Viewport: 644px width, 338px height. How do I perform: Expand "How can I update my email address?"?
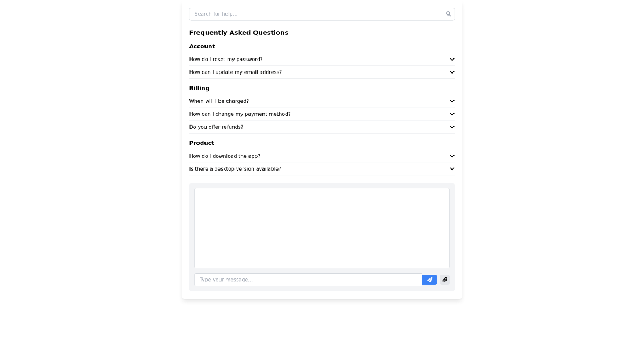[x=452, y=72]
